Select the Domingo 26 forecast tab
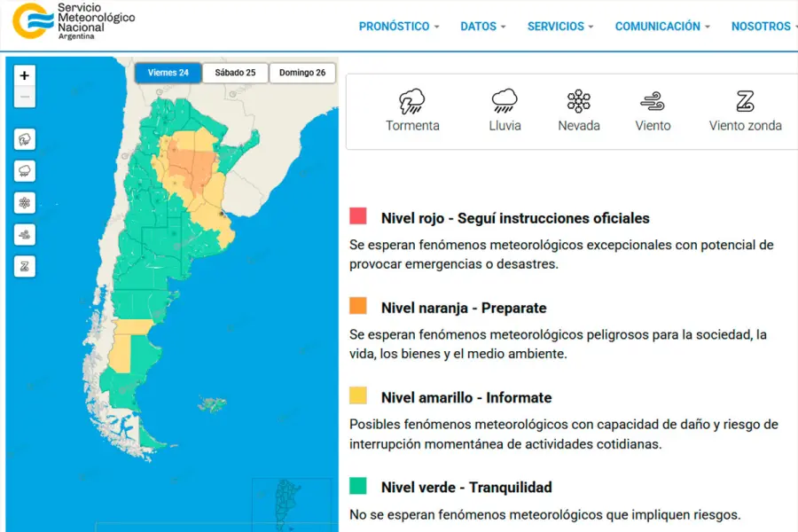The height and width of the screenshot is (532, 798). click(x=302, y=73)
